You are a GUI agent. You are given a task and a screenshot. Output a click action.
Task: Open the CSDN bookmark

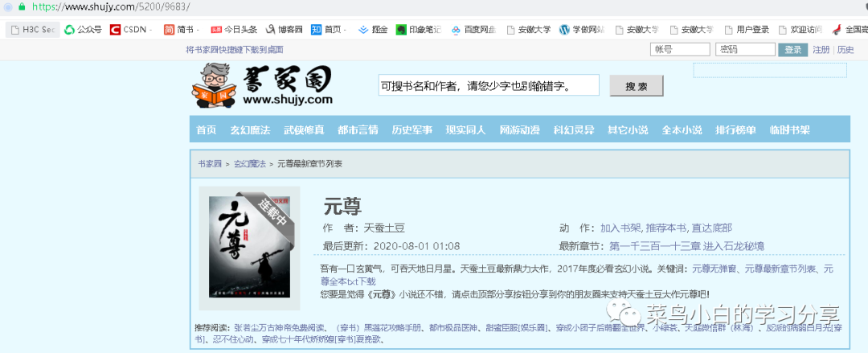[x=132, y=30]
